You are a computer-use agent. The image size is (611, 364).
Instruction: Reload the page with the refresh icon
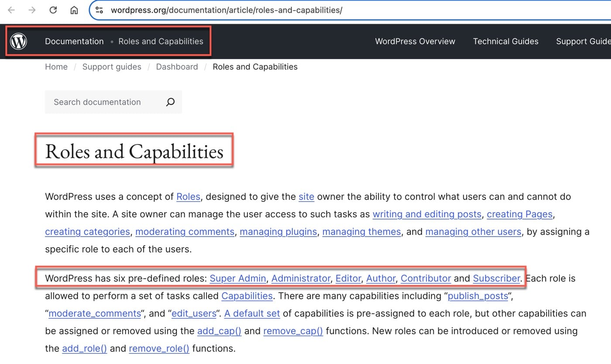point(53,10)
